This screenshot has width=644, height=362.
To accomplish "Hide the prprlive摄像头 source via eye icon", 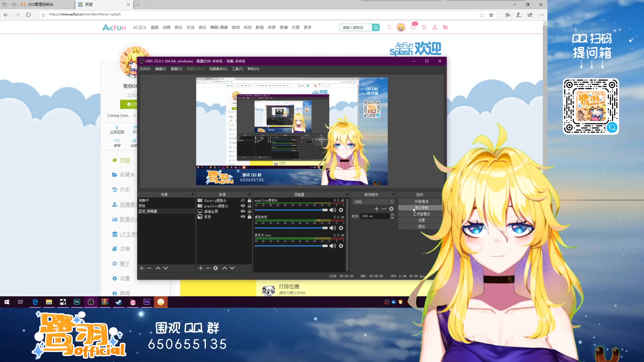I will (x=243, y=206).
